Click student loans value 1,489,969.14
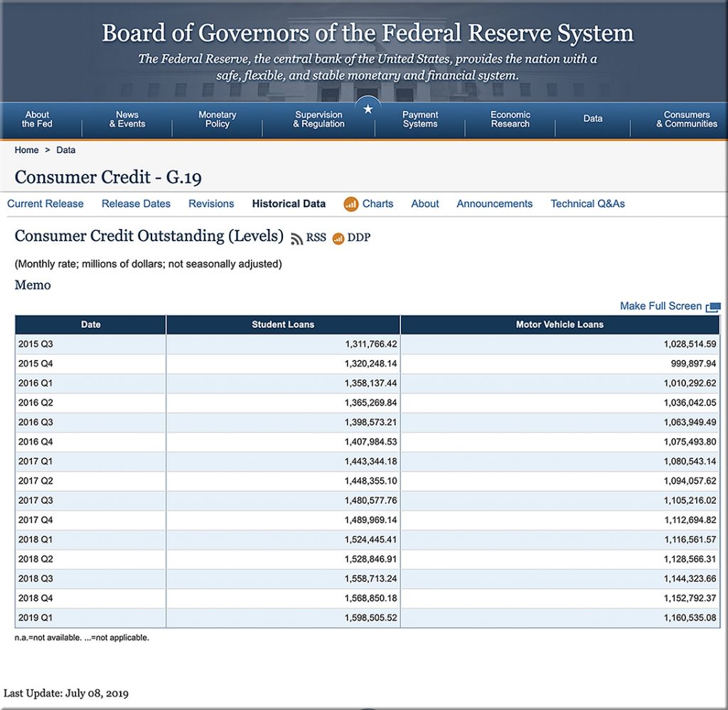 pos(371,520)
